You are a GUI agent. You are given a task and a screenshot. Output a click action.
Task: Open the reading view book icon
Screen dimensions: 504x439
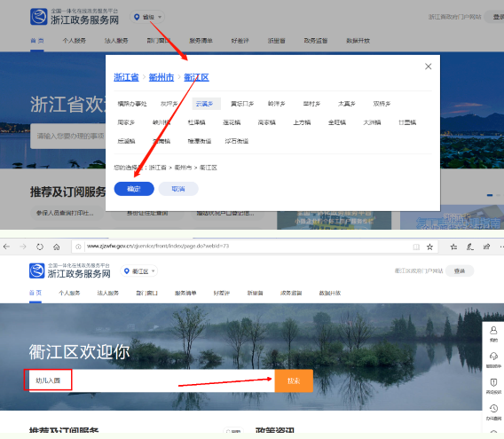[416, 247]
